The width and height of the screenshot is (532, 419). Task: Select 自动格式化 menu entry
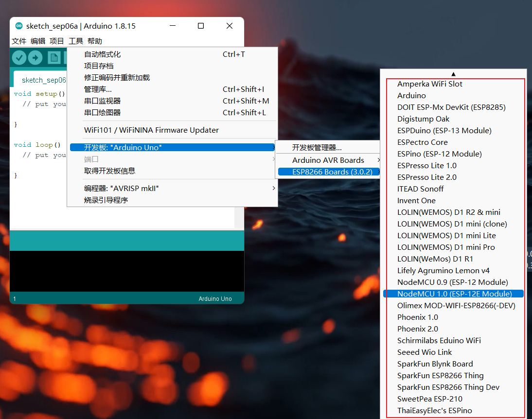(173, 54)
